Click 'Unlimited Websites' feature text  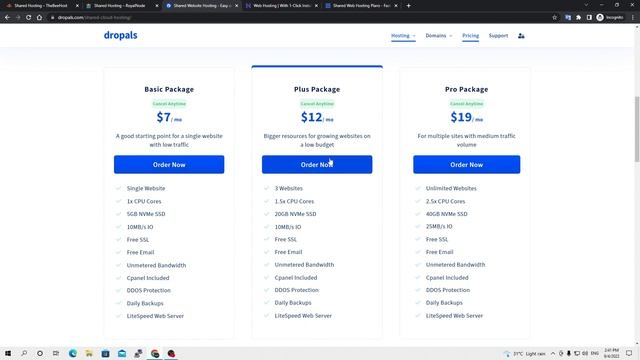coord(451,189)
